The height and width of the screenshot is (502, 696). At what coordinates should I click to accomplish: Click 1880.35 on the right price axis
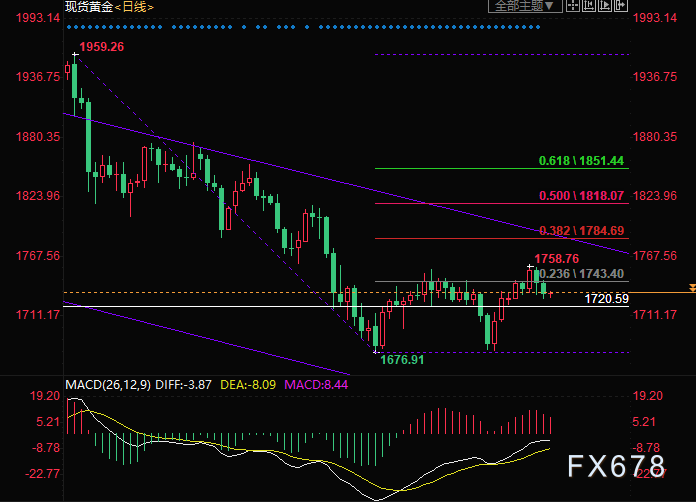(655, 137)
